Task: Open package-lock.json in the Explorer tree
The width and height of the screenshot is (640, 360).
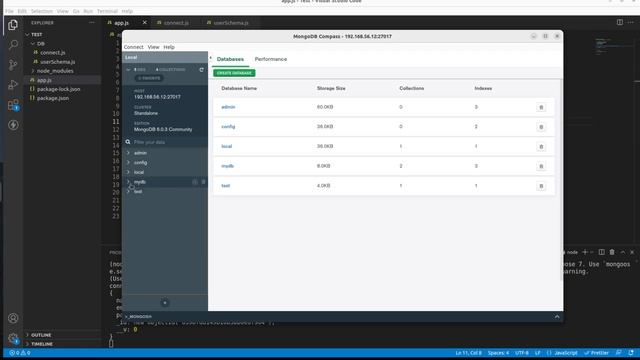Action: (x=58, y=89)
